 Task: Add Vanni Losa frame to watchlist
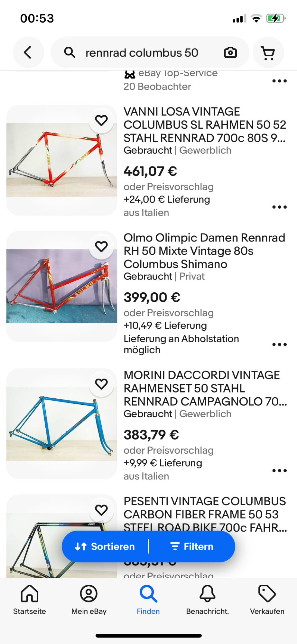pyautogui.click(x=101, y=120)
